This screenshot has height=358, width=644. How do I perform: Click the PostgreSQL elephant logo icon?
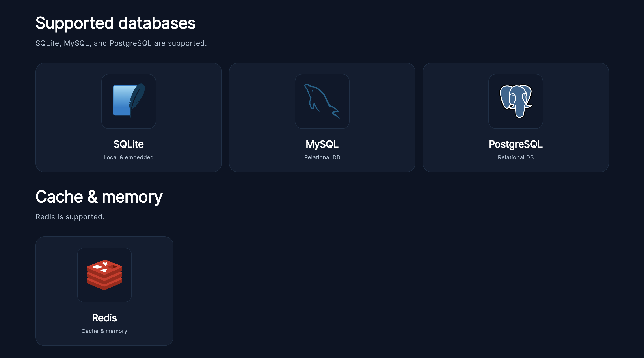tap(516, 101)
